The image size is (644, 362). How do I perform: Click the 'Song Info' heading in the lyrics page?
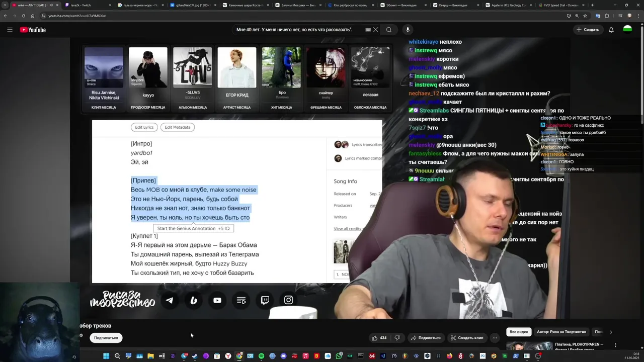[x=345, y=181]
